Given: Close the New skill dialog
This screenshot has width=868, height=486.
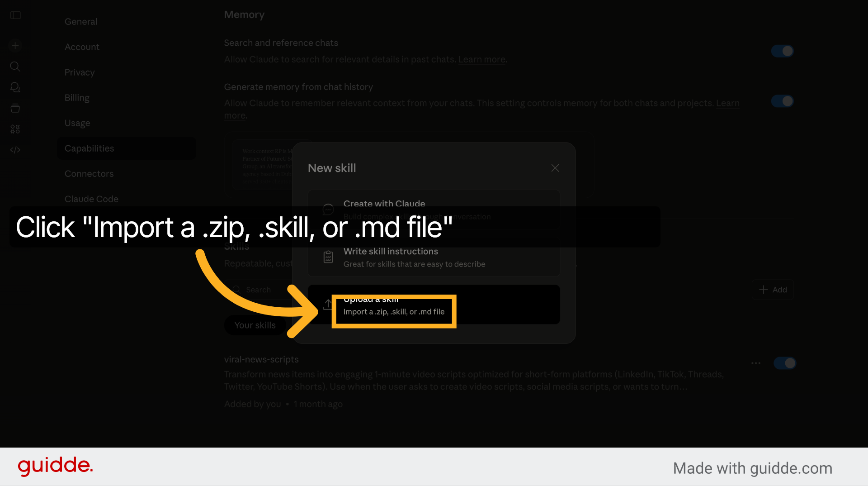Looking at the screenshot, I should (555, 168).
